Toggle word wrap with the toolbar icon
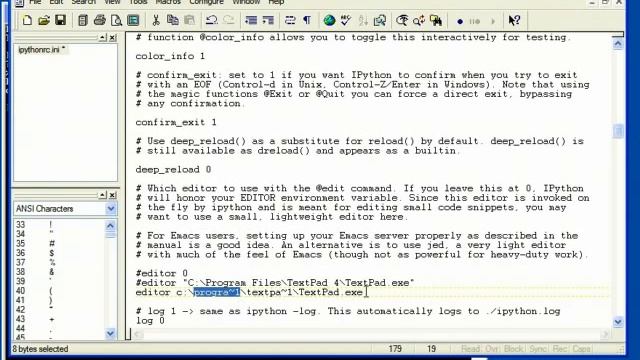 click(290, 20)
